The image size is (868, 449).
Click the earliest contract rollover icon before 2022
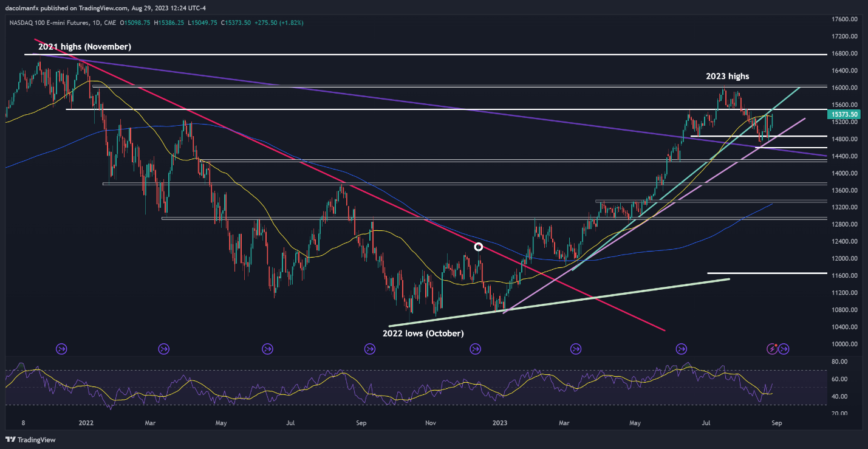(x=62, y=349)
